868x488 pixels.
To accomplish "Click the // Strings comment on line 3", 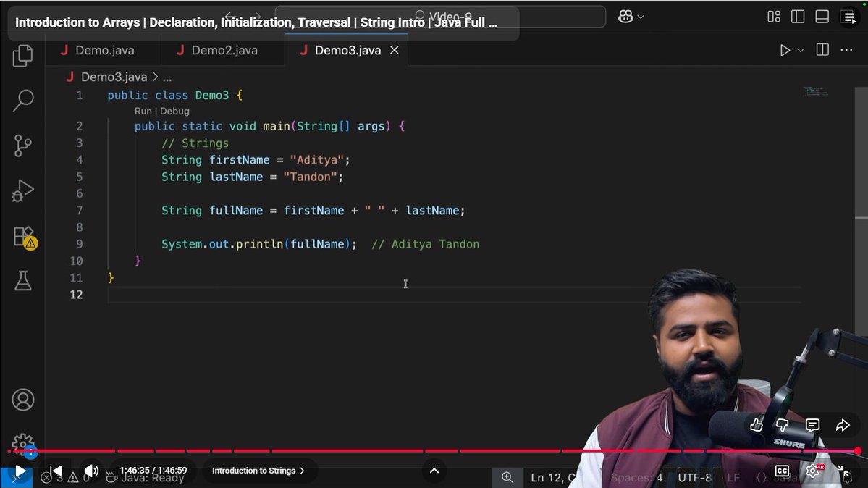I will pyautogui.click(x=195, y=143).
